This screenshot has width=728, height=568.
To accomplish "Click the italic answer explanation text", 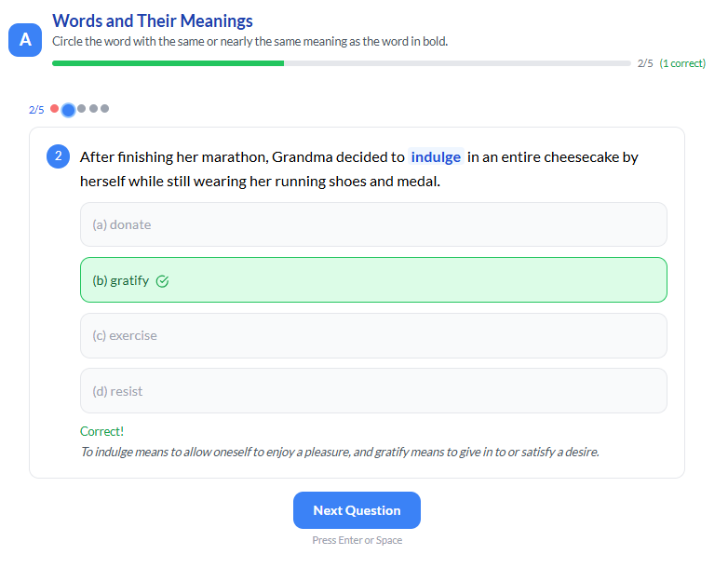I will click(x=339, y=452).
